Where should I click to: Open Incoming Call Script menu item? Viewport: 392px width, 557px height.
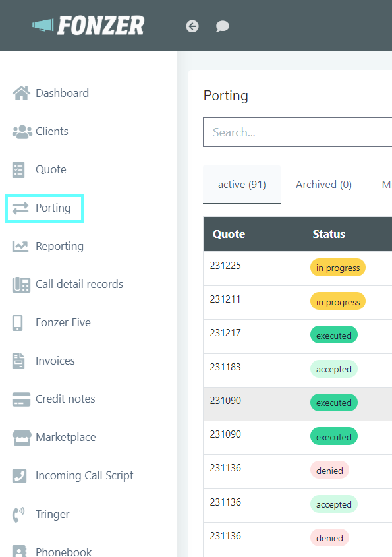84,476
